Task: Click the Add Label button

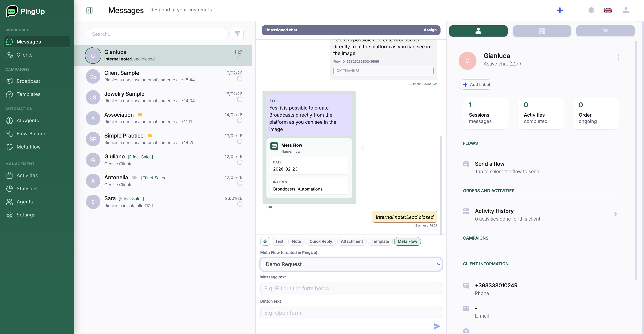Action: 476,84
